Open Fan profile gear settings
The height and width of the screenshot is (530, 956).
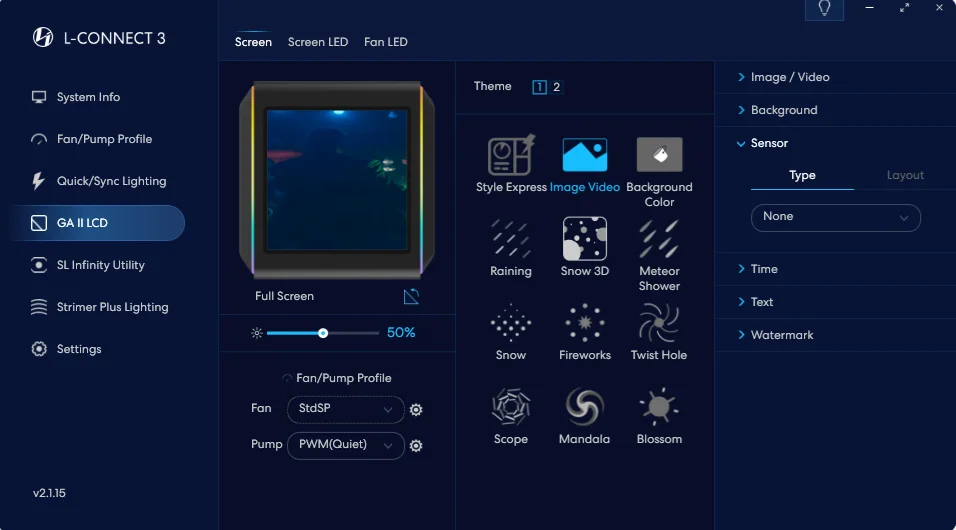[416, 410]
